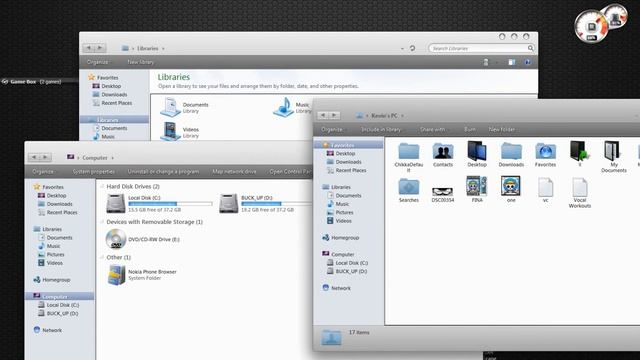
Task: Expand the breadcrumb arrow after Libraries
Action: [163, 49]
